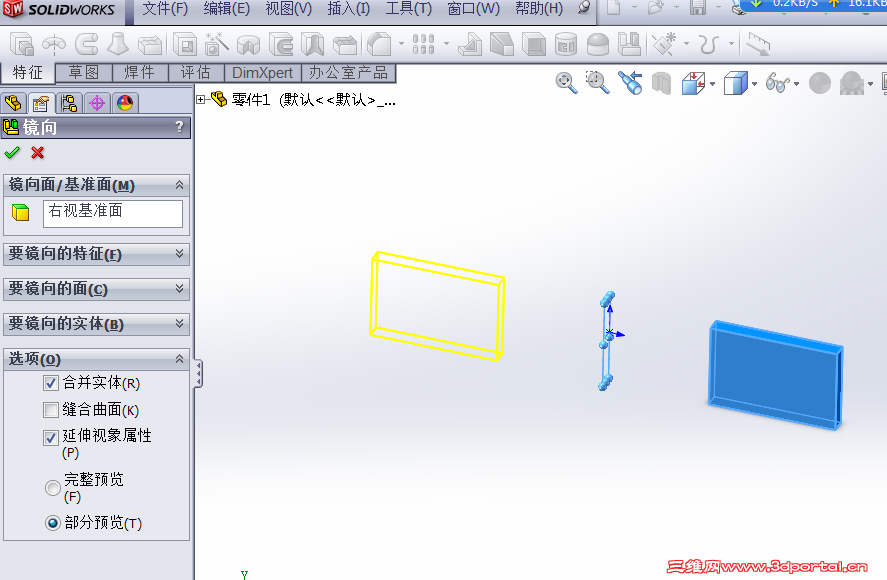The image size is (887, 580).
Task: Open the Reference Geometry dropdown arrow
Action: pyautogui.click(x=686, y=44)
